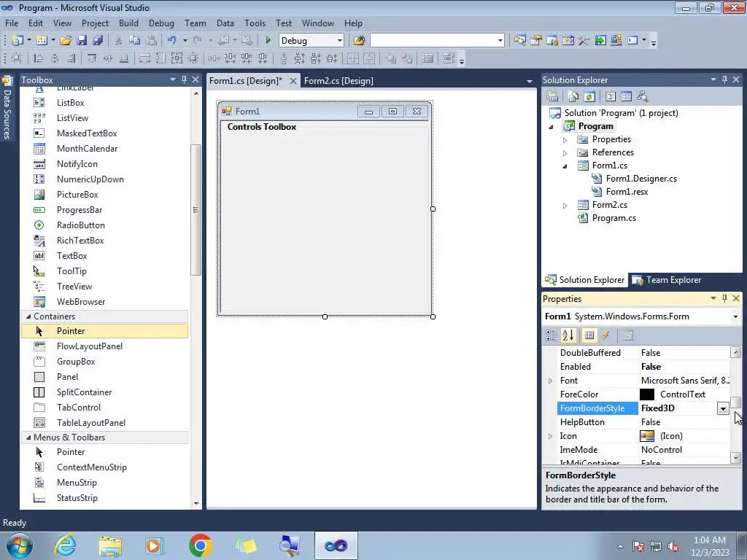Collapse the Form1.cs node in the Solution Explorer
Viewport: 747px width, 560px height.
(x=565, y=166)
